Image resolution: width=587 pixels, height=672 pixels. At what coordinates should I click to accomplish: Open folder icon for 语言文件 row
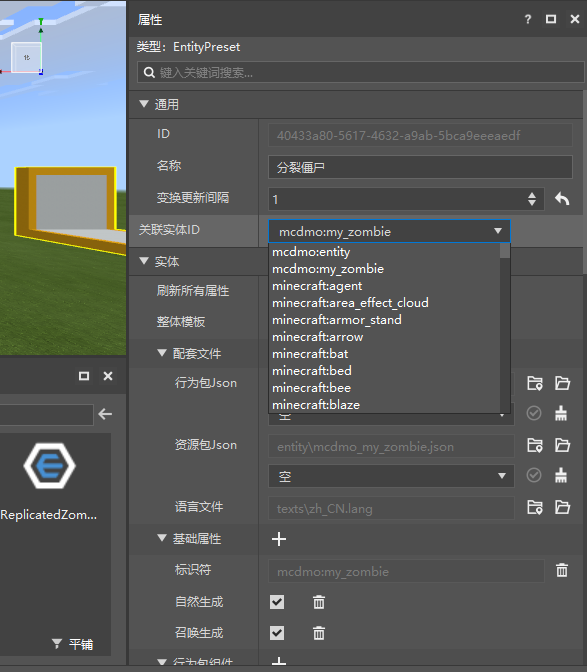(562, 507)
